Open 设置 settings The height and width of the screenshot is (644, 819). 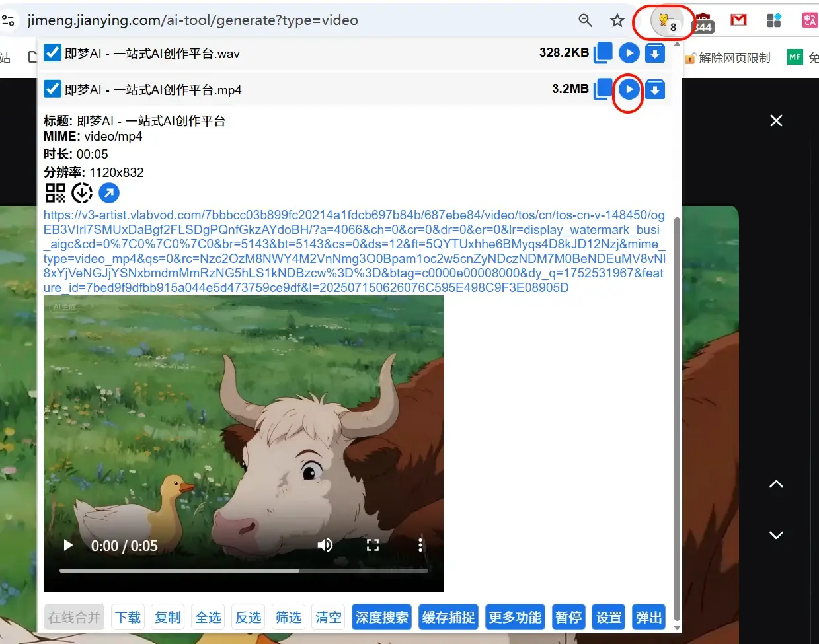tap(609, 617)
